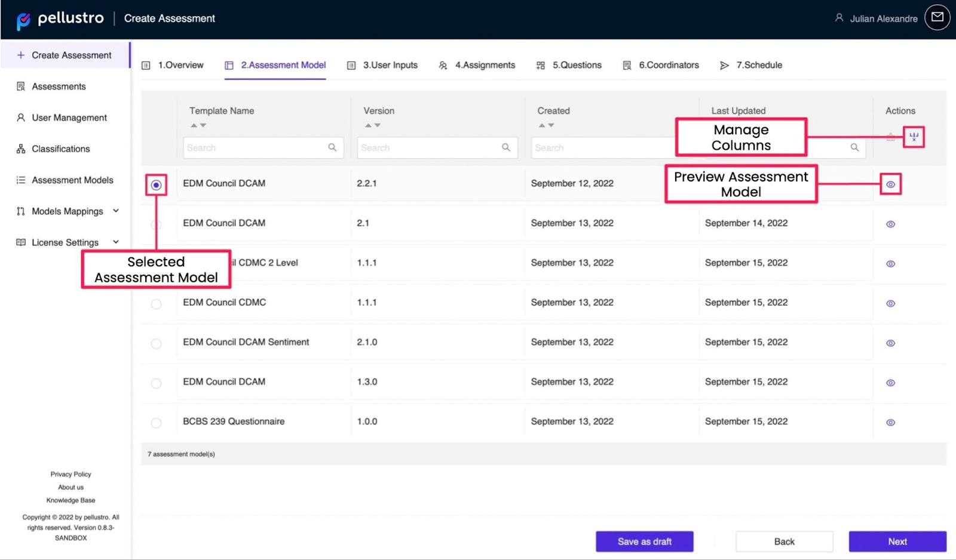Click the 7 assessment model(s) count
Screen dimensions: 956x560
click(x=181, y=454)
